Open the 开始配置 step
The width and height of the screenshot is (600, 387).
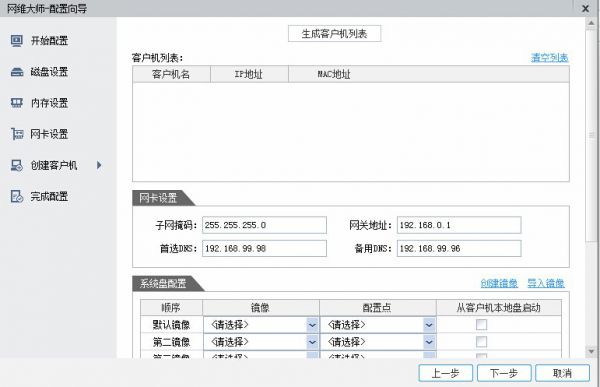click(49, 41)
